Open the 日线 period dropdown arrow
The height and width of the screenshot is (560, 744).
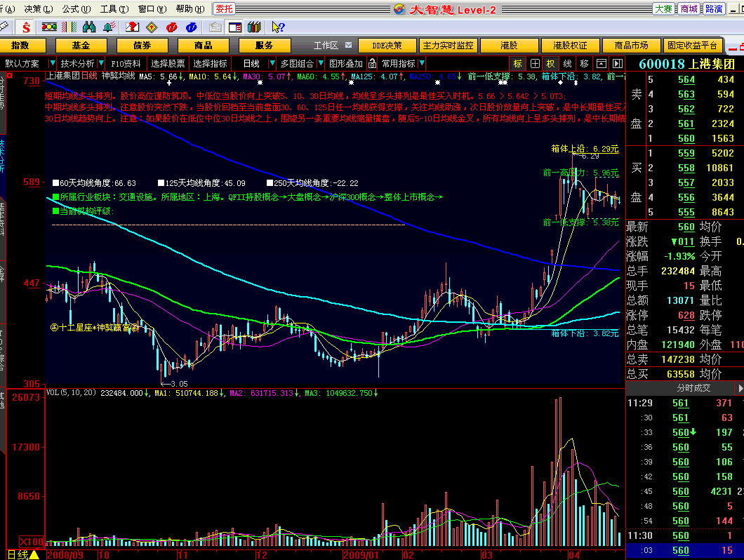click(x=272, y=63)
